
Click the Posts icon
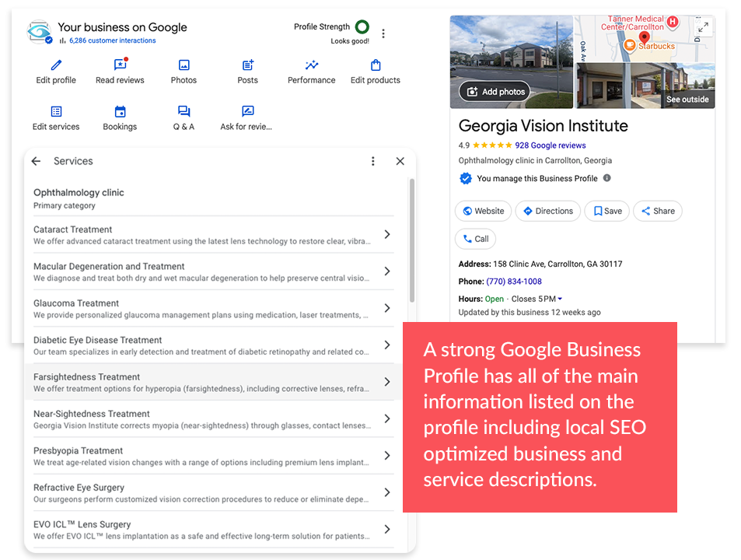tap(247, 65)
